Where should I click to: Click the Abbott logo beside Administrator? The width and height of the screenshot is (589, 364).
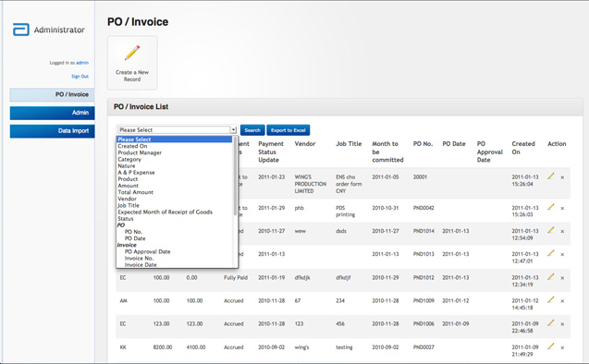21,30
